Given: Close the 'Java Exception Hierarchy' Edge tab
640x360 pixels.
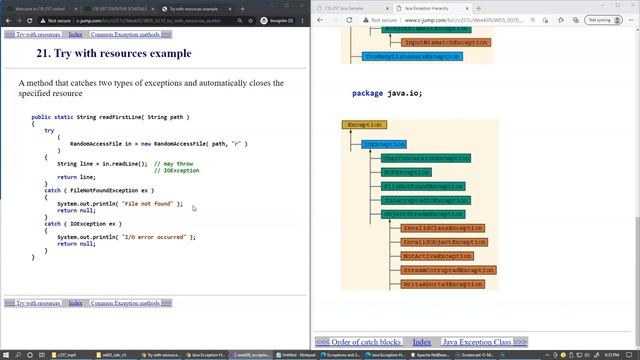Looking at the screenshot, I should click(x=467, y=8).
